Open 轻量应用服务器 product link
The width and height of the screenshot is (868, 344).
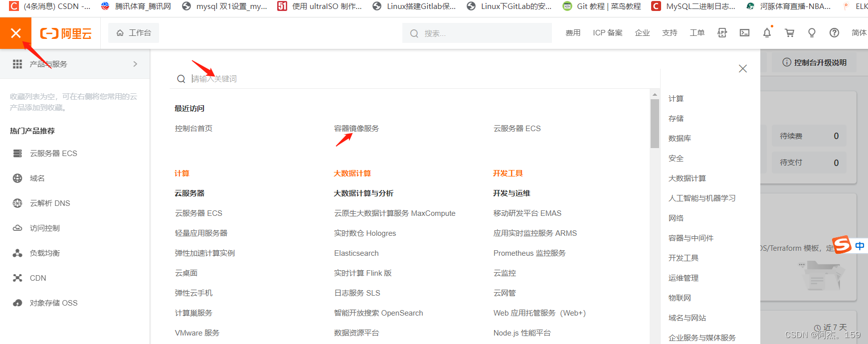201,233
